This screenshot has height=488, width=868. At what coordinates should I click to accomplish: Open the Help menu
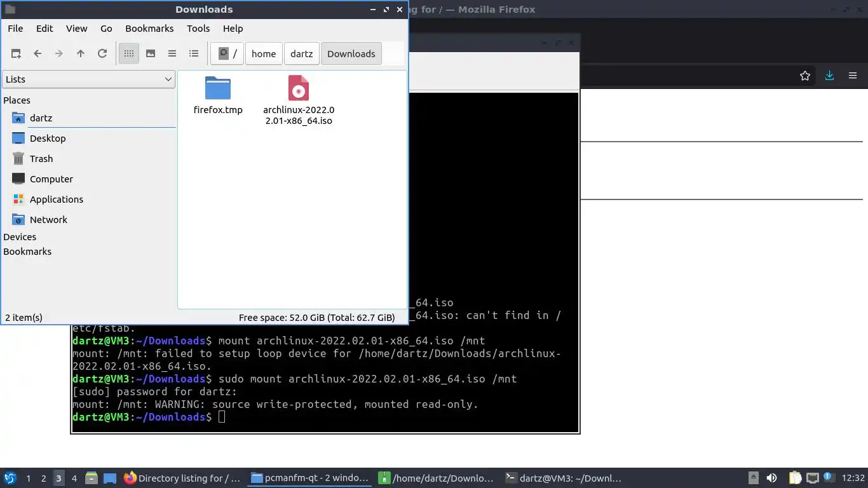pos(233,29)
